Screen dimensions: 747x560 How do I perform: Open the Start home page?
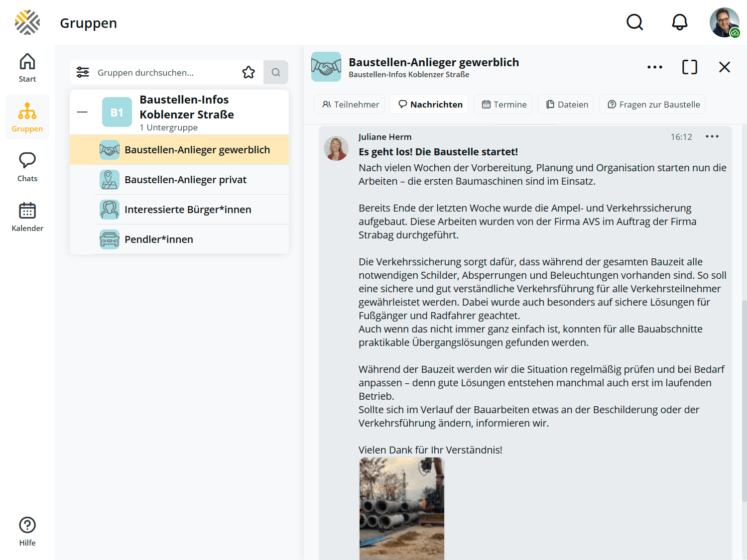(27, 68)
